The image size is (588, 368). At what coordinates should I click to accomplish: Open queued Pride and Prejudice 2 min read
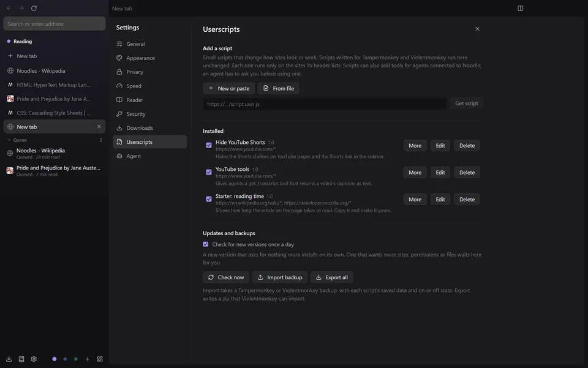coord(55,170)
